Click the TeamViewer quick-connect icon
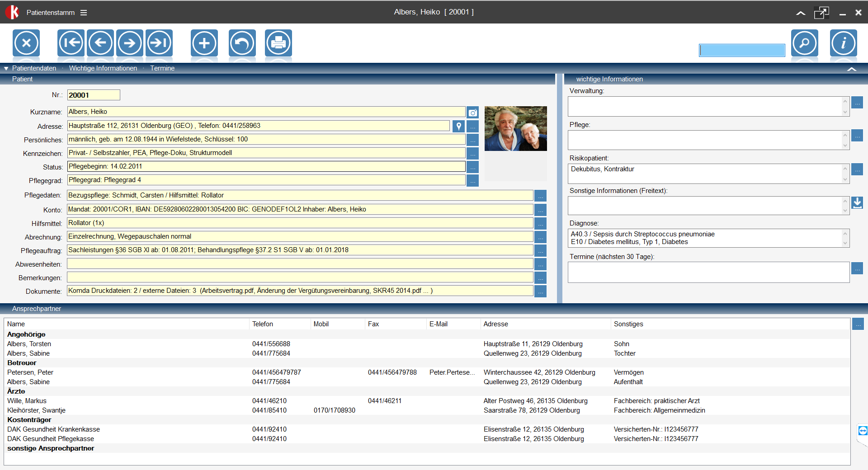The height and width of the screenshot is (470, 868). coord(863,431)
